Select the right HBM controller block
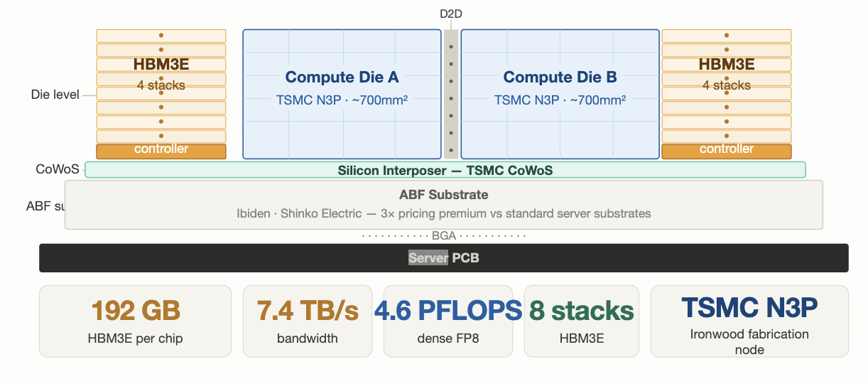The height and width of the screenshot is (384, 868). click(x=727, y=151)
